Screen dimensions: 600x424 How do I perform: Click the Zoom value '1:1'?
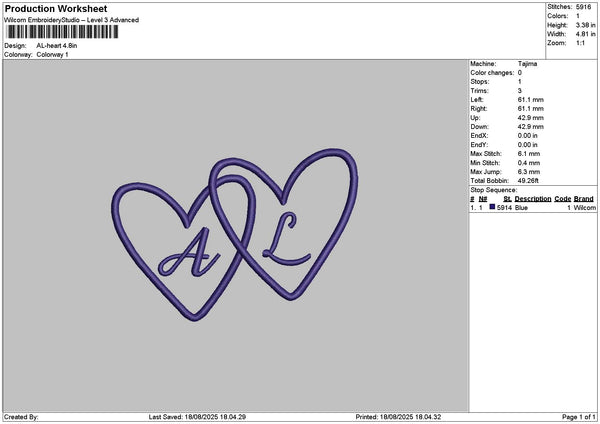point(580,43)
